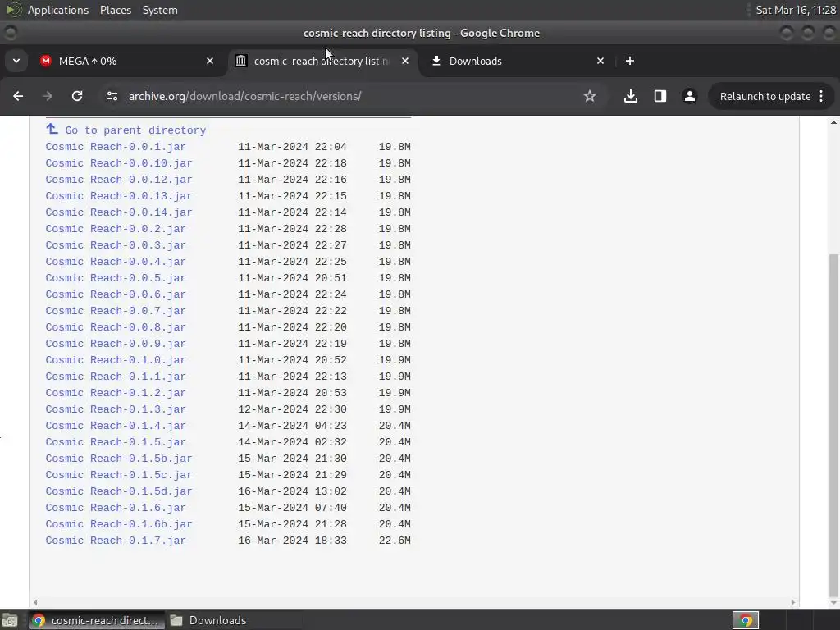
Task: Open site information icon in address bar
Action: (x=112, y=97)
